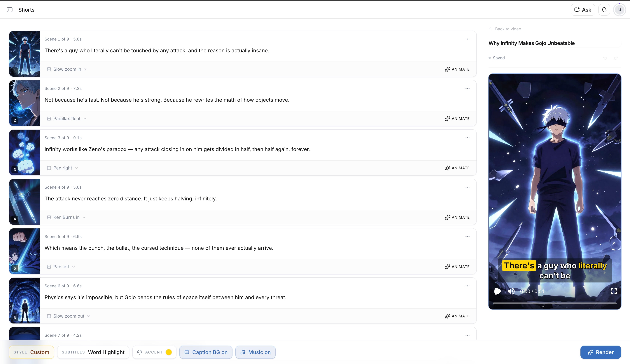Edit Scene 4 zero distance text

[130, 199]
